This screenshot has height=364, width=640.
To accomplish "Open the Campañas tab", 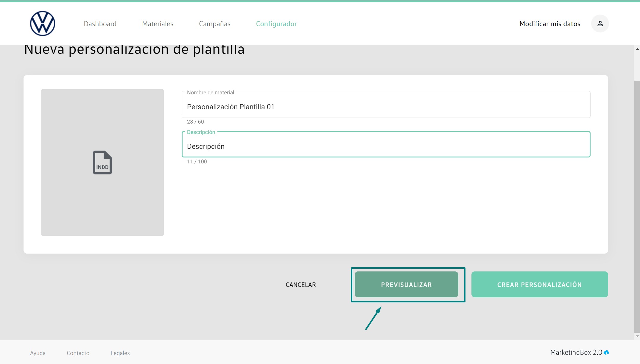I will click(214, 24).
